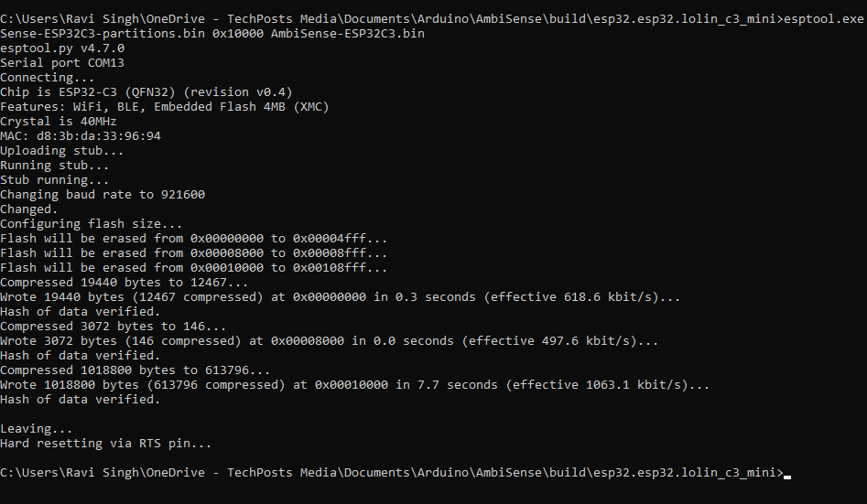Click the MAC address d8:3b:da:33:96:94
This screenshot has height=504, width=867.
point(99,136)
